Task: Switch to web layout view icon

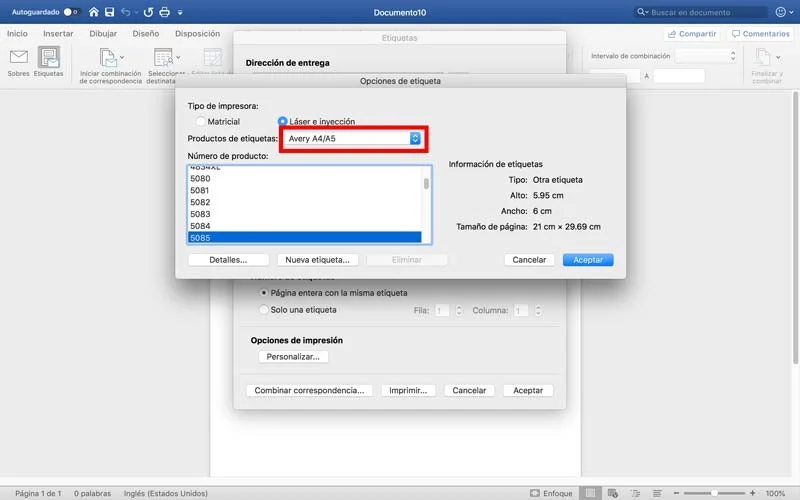Action: point(613,493)
